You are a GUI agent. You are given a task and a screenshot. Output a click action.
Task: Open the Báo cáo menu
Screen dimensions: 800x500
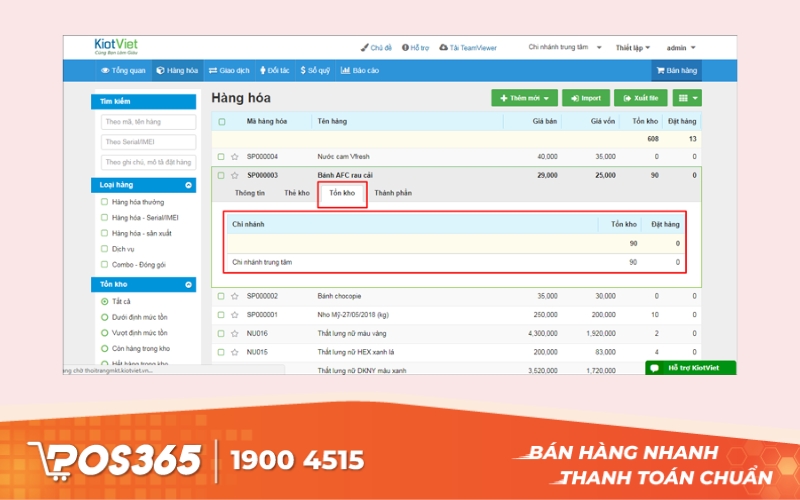point(360,70)
